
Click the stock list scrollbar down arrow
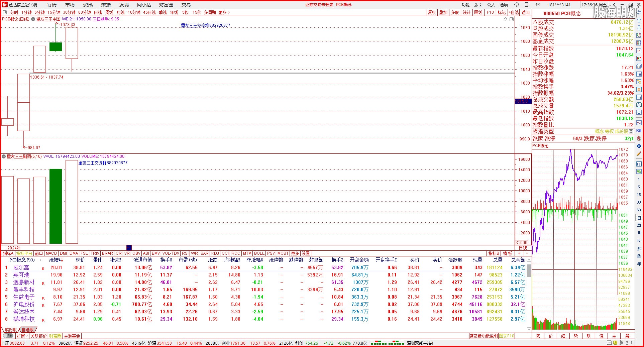[x=529, y=330]
